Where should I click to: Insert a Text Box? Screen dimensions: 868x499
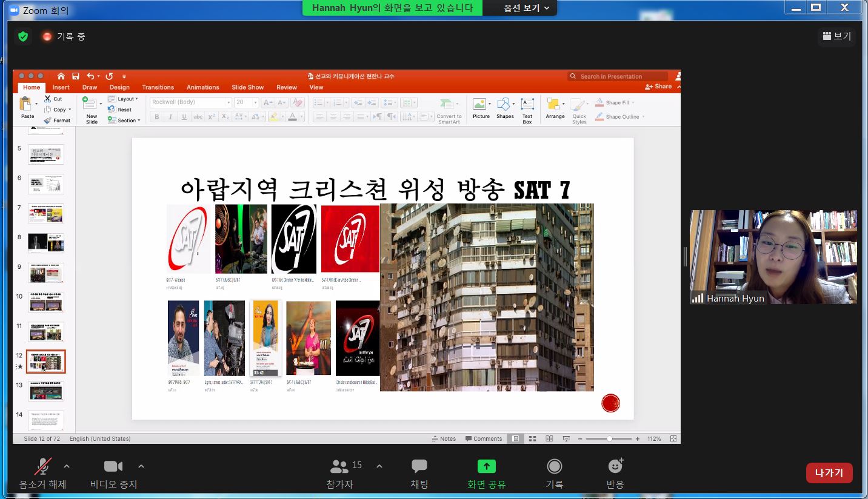[527, 110]
